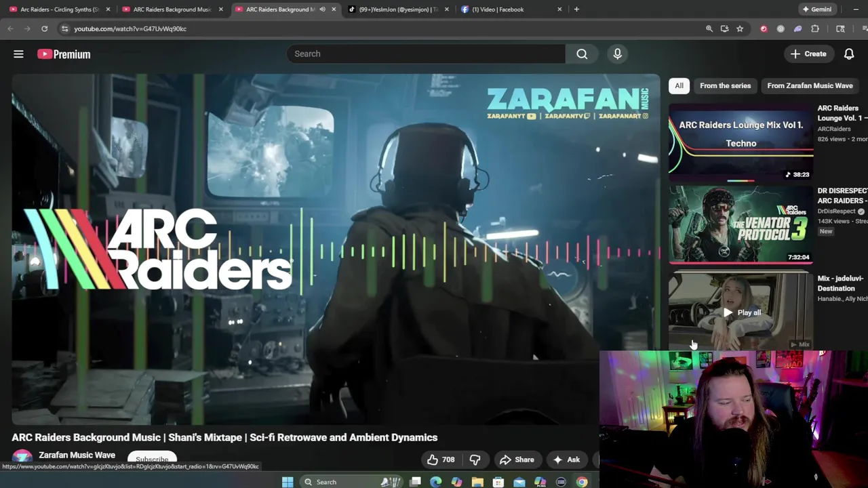Mute the playing tab's audio icon
The width and height of the screenshot is (868, 488).
(322, 9)
